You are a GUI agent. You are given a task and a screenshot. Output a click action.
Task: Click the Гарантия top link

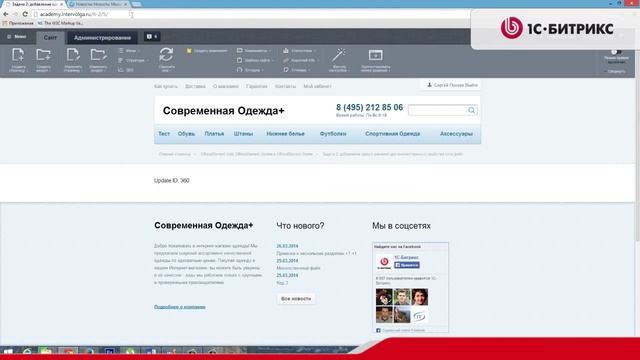[x=257, y=87]
